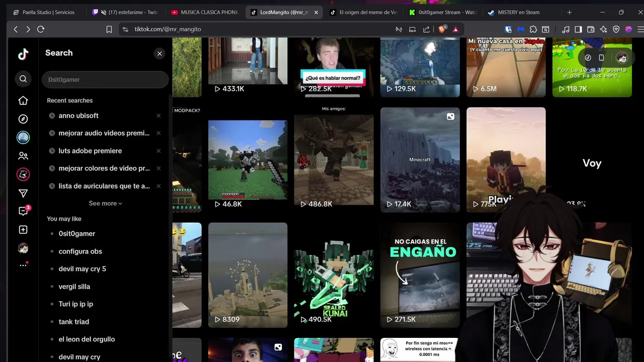
Task: Click the search magnifier in TikTok sidebar
Action: point(23,79)
